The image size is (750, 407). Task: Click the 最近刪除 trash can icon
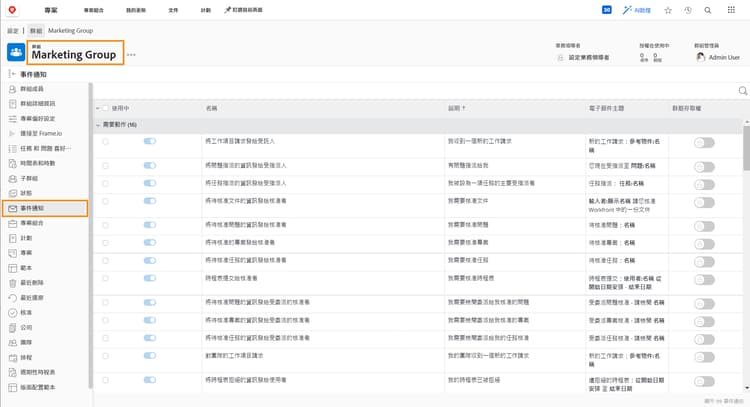click(x=12, y=283)
